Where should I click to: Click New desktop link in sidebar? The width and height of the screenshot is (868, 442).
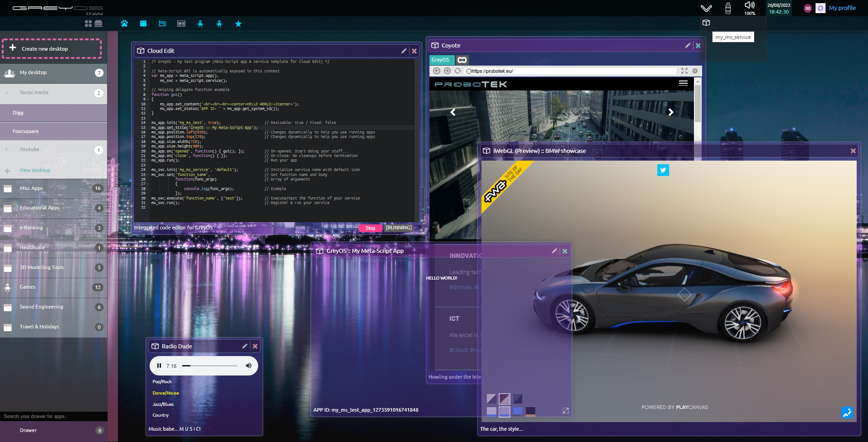pyautogui.click(x=35, y=171)
